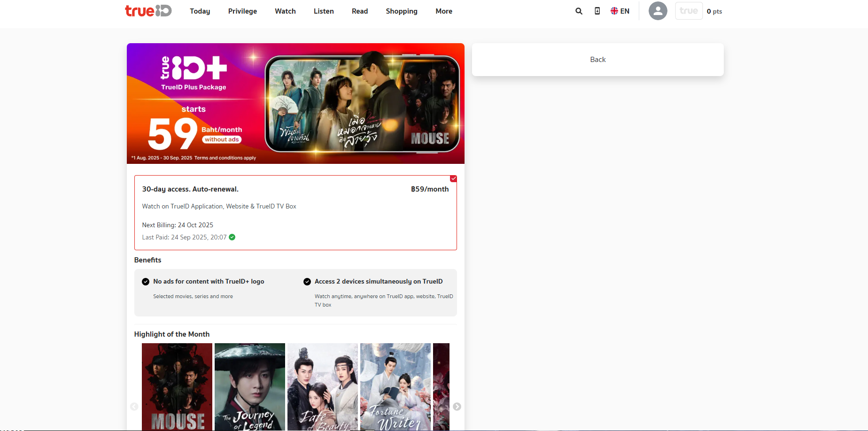Image resolution: width=868 pixels, height=431 pixels.
Task: Click the UK flag language icon
Action: click(x=614, y=11)
